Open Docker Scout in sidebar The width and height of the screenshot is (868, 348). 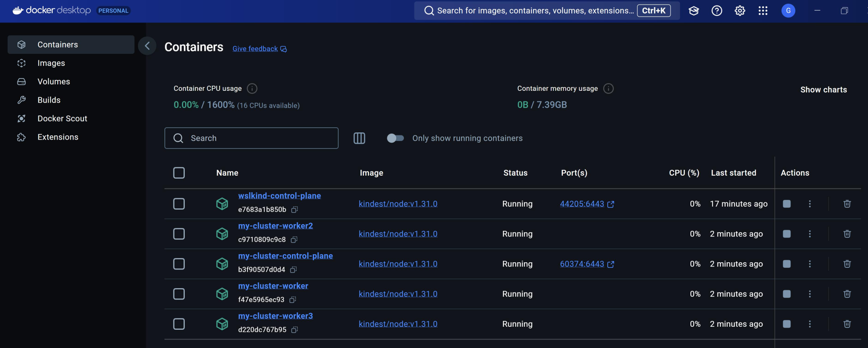click(x=62, y=119)
